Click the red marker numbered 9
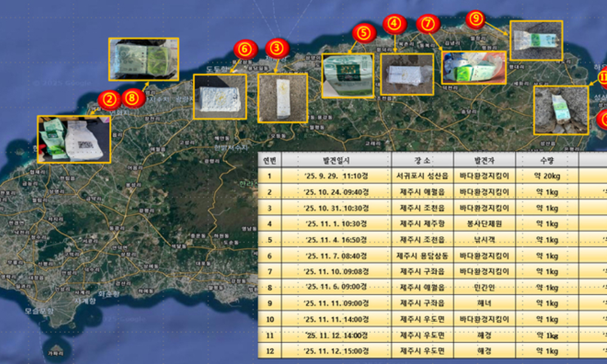607x364 pixels. [x=475, y=19]
